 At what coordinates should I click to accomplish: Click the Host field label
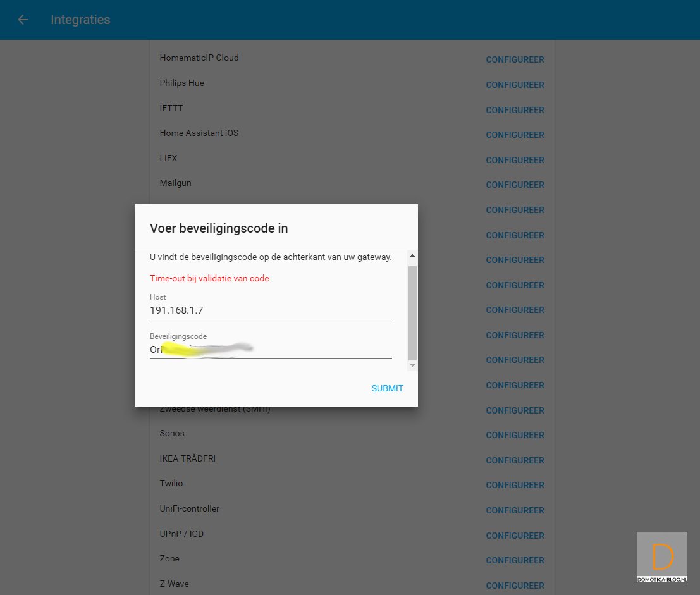point(158,297)
